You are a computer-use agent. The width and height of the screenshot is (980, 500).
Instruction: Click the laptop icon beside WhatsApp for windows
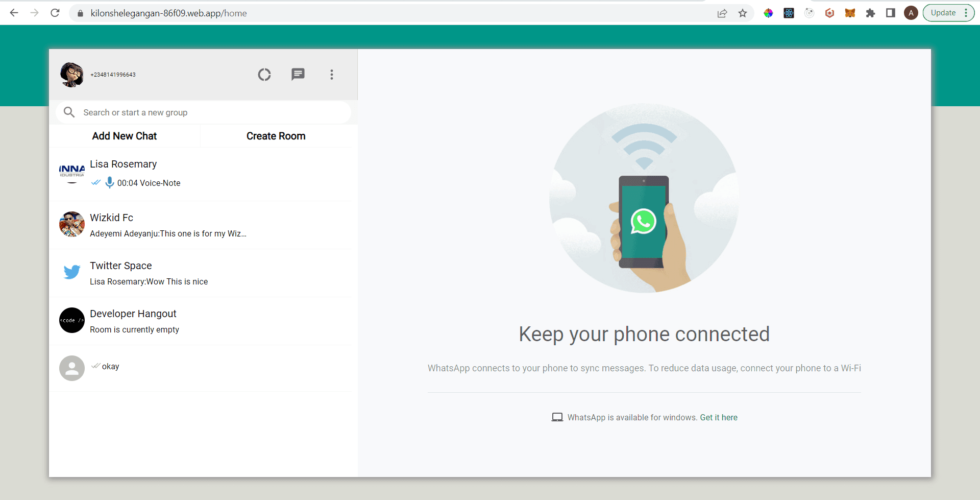pos(557,417)
